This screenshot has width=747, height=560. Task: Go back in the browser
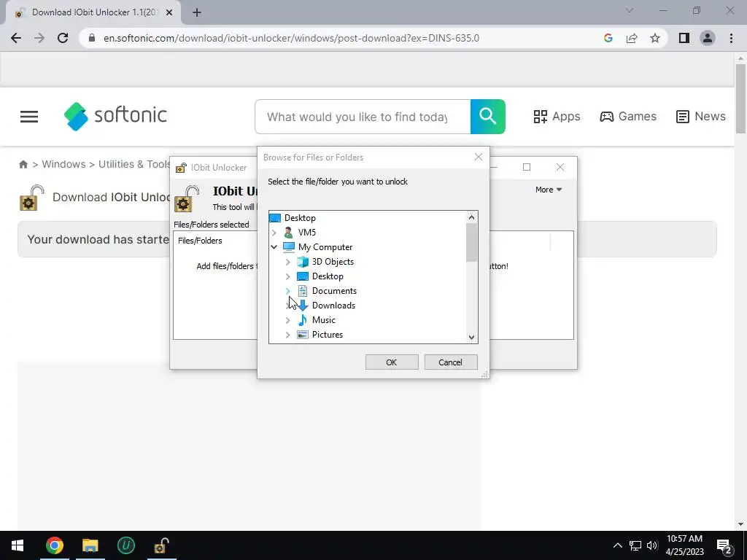(16, 38)
